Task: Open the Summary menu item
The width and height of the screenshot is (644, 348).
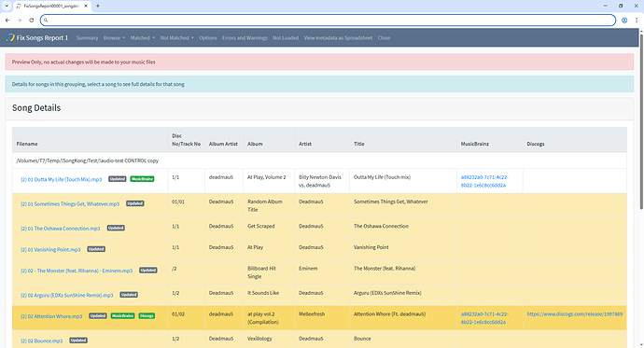Action: tap(87, 37)
